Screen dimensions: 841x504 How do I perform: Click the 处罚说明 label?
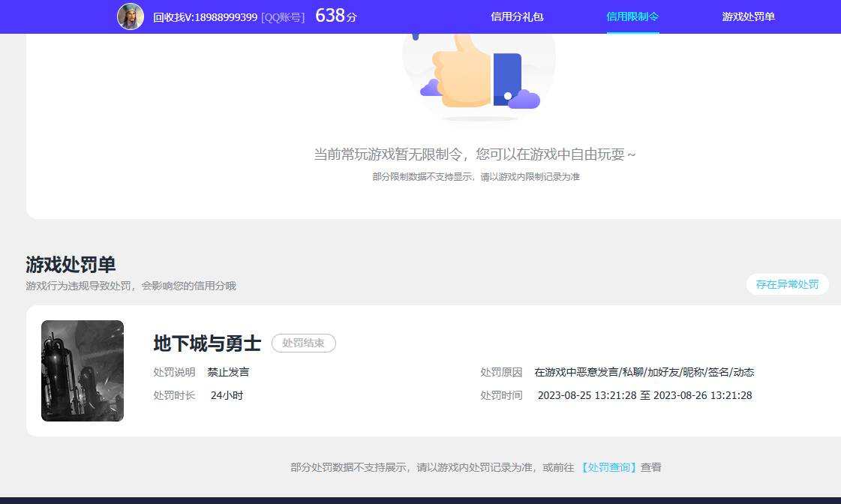tap(174, 372)
